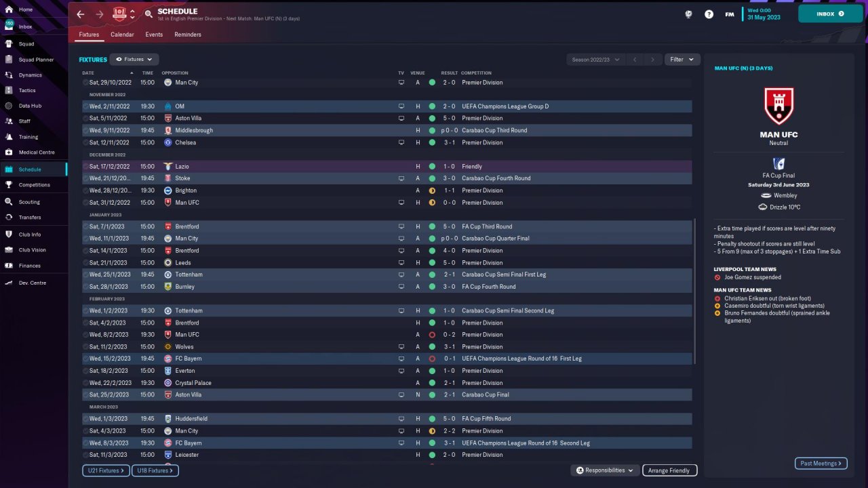
Task: Switch to the Events tab
Action: tap(154, 35)
